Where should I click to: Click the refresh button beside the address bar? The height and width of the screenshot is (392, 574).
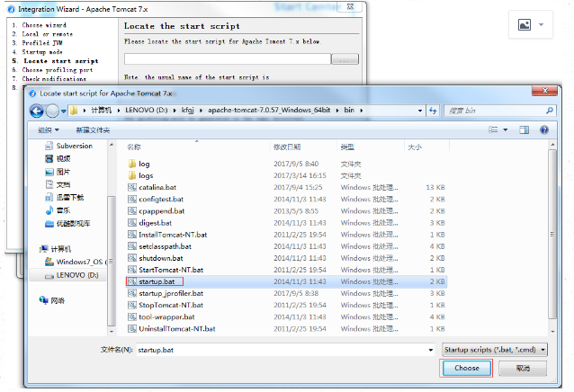pyautogui.click(x=433, y=111)
